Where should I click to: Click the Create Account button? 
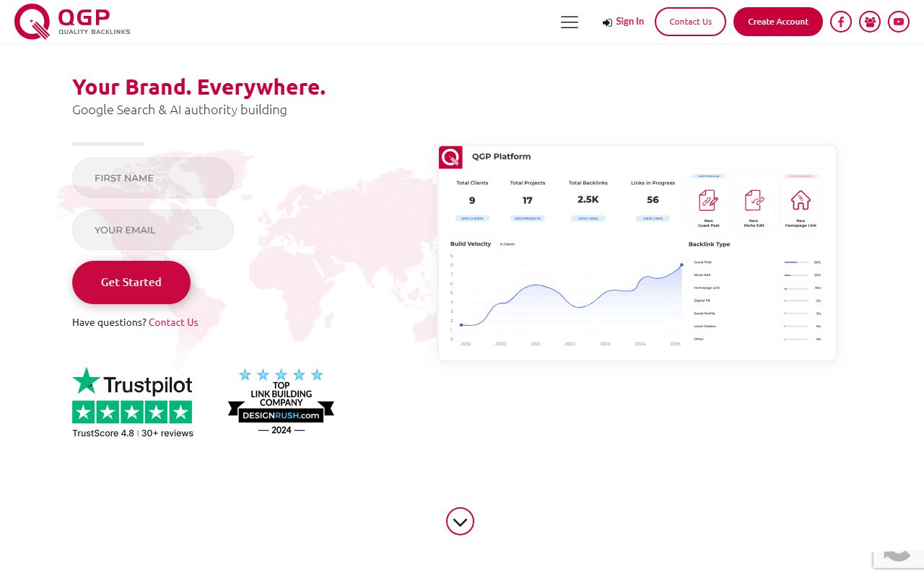pyautogui.click(x=778, y=22)
